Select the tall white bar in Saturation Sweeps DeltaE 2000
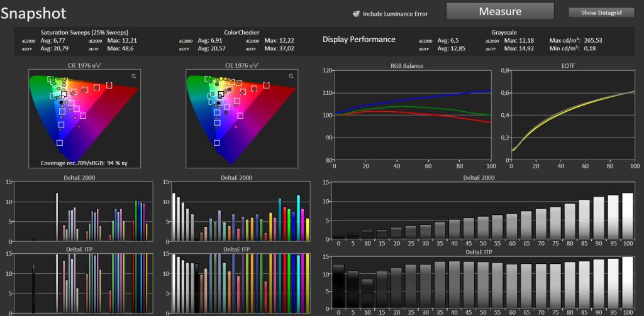644x316 pixels. pyautogui.click(x=57, y=217)
